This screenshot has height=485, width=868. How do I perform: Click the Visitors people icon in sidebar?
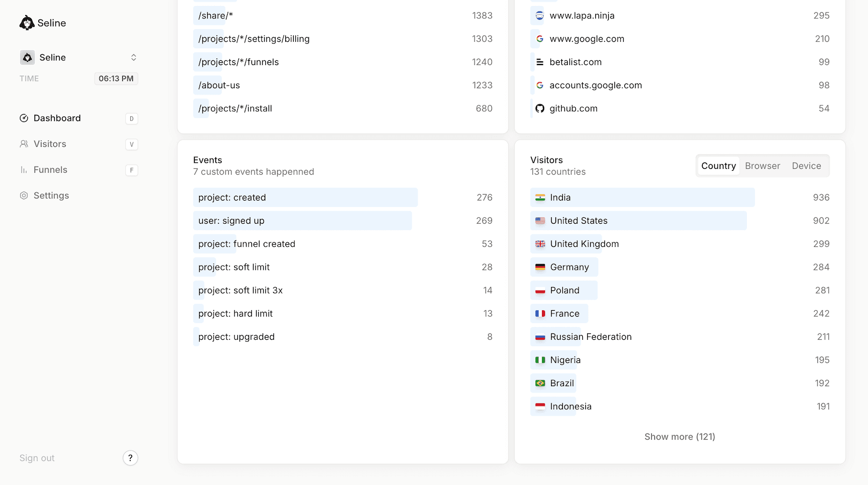(24, 144)
